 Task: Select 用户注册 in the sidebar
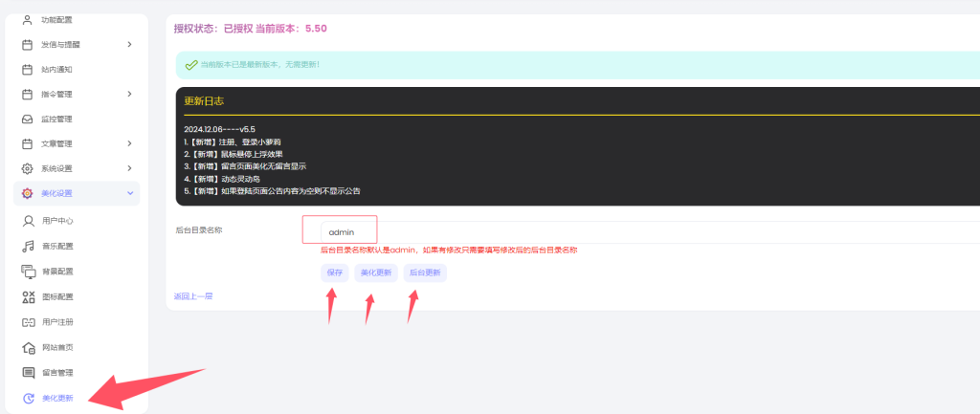(57, 322)
